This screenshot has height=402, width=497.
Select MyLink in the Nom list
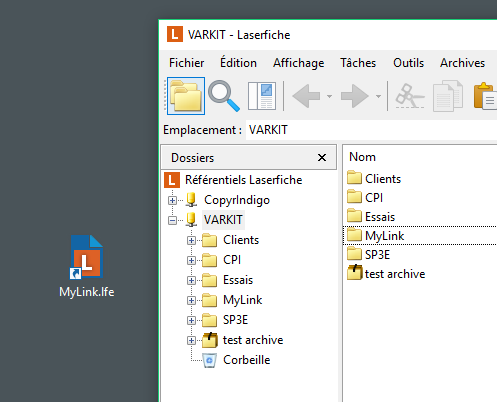pos(385,236)
